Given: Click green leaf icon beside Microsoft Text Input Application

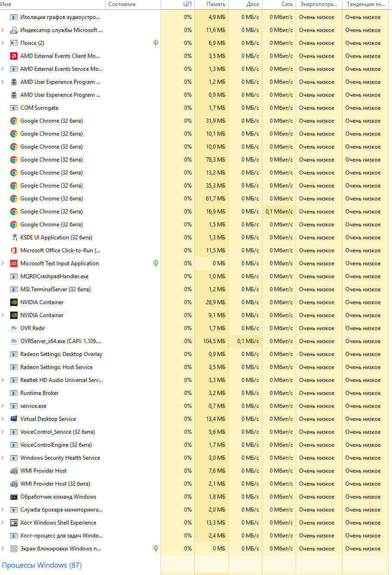Looking at the screenshot, I should 156,263.
